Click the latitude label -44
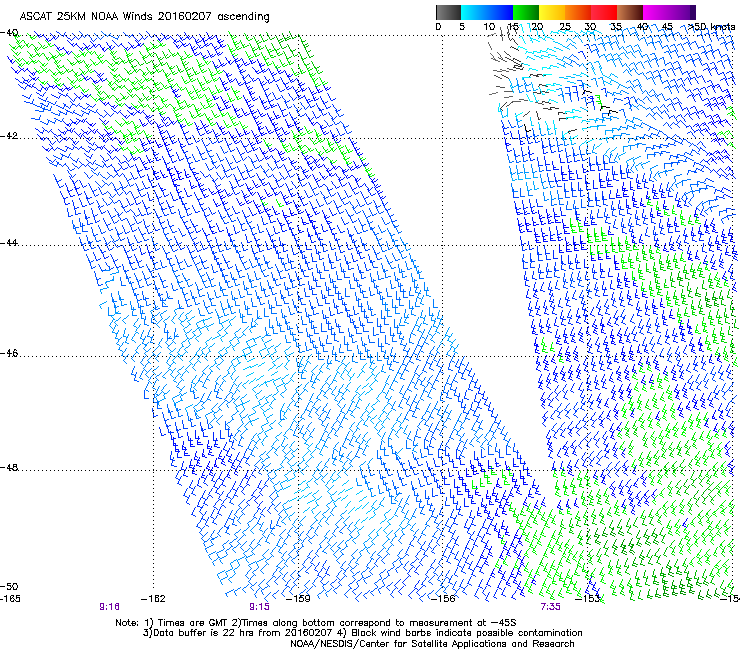Image resolution: width=740 pixels, height=650 pixels. tap(10, 243)
